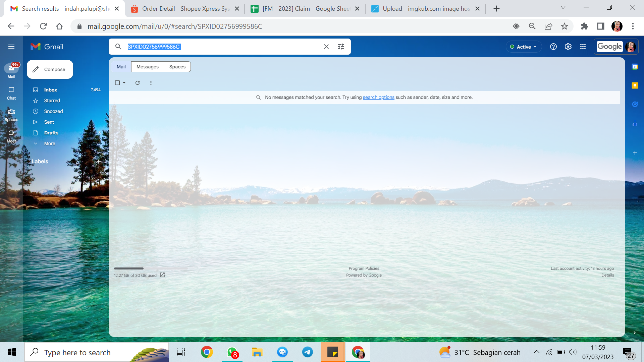Clear the search with the X icon
Screen dimensions: 644x362
click(326, 47)
